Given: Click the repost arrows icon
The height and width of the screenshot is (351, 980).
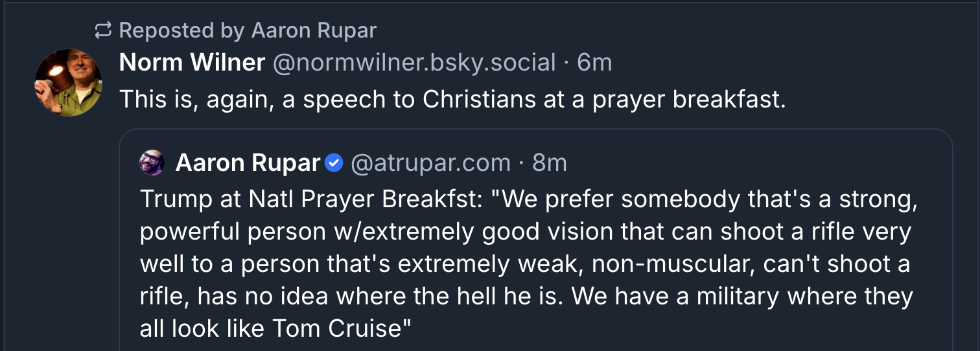Looking at the screenshot, I should pos(102,30).
